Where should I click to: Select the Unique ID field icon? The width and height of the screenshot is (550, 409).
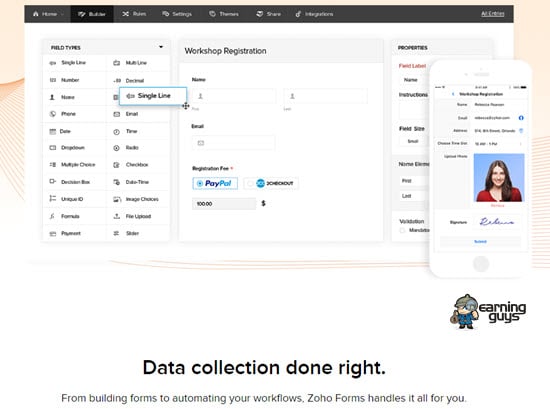pyautogui.click(x=53, y=199)
